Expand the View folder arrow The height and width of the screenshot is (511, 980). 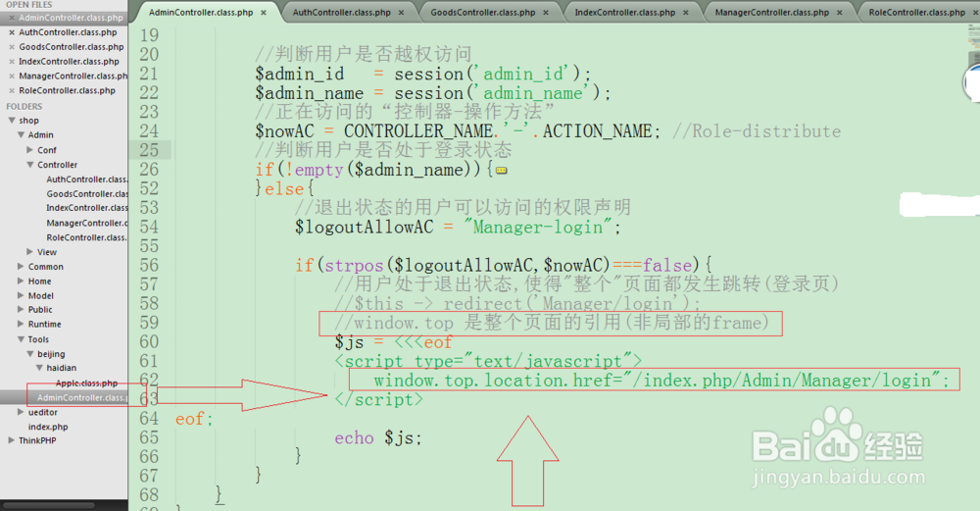point(30,251)
